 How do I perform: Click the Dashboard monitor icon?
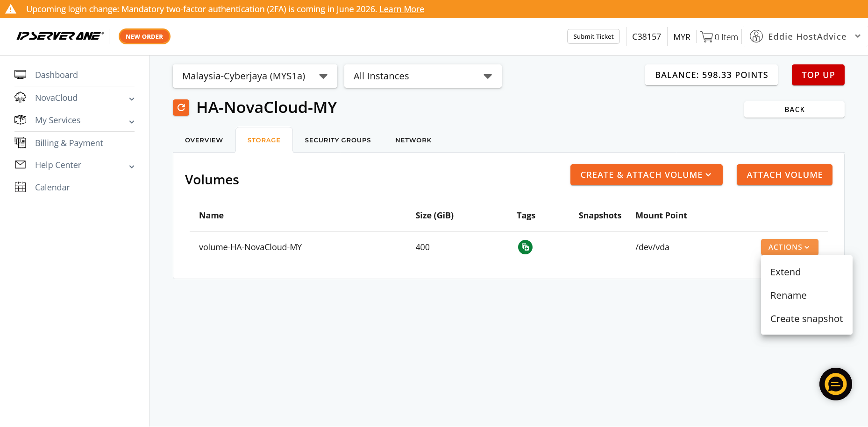[20, 75]
